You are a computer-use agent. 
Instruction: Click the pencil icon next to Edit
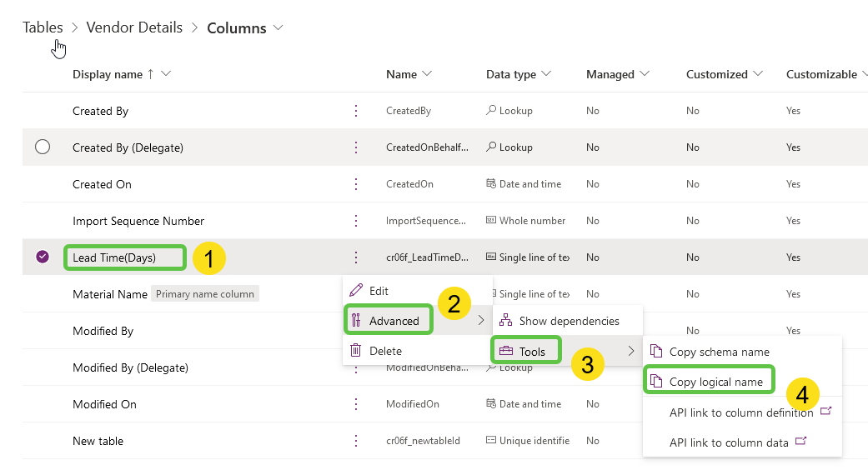click(356, 291)
